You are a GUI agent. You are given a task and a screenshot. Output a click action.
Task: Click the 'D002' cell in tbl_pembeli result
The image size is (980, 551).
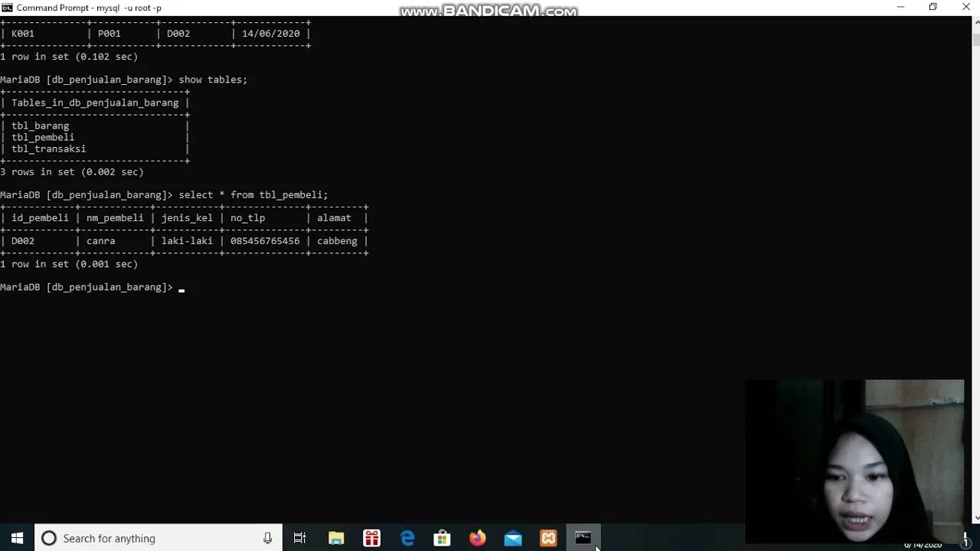pyautogui.click(x=23, y=240)
